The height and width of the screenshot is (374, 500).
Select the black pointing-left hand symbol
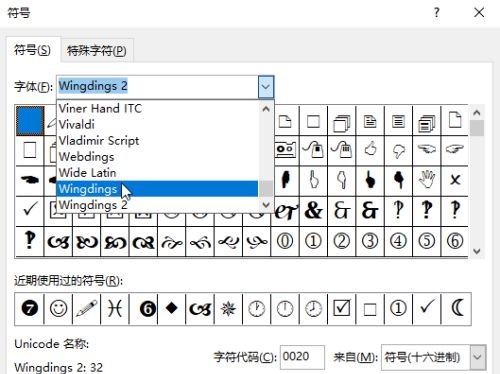click(30, 180)
